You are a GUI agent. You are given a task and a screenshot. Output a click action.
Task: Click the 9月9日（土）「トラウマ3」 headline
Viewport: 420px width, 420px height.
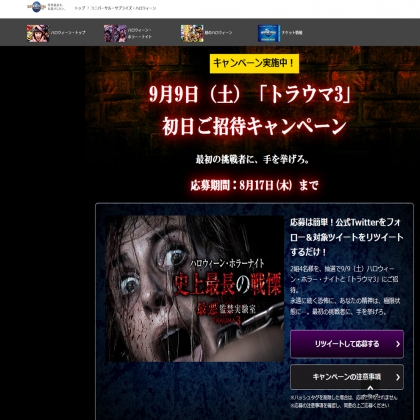coord(250,94)
